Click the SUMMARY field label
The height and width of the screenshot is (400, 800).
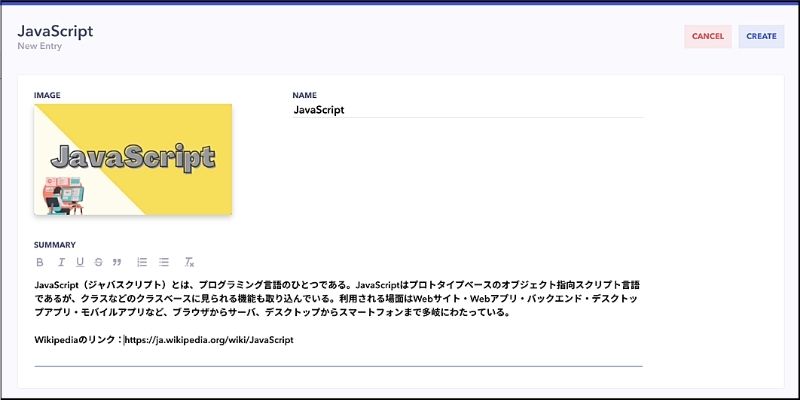[x=55, y=245]
